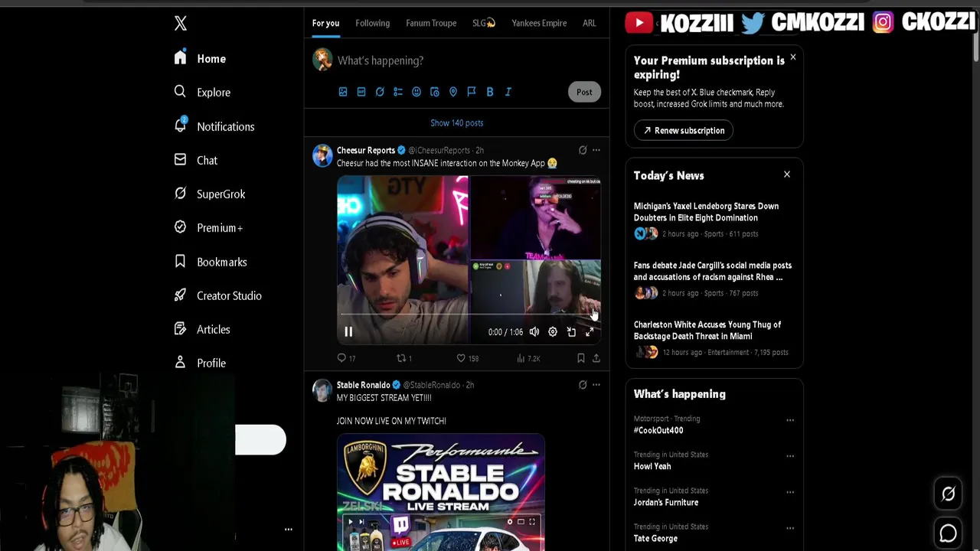
Task: Open the #CookOut400 trend
Action: click(658, 430)
